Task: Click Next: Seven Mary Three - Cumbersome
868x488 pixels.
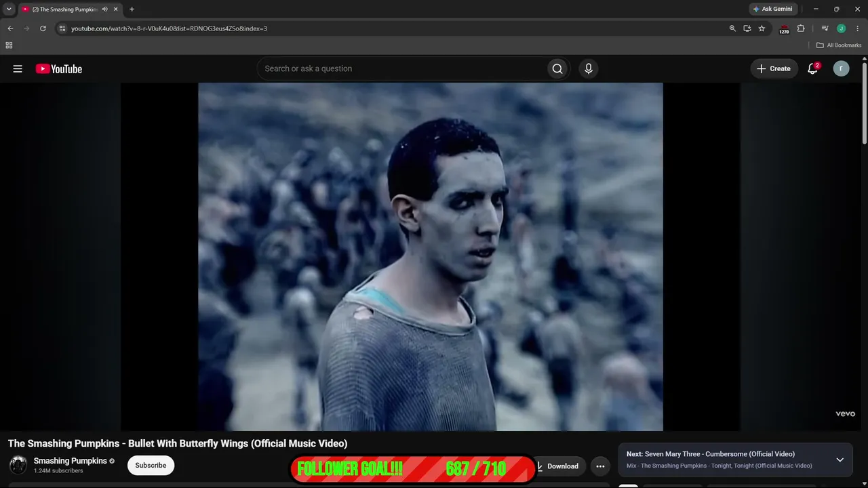Action: (711, 454)
